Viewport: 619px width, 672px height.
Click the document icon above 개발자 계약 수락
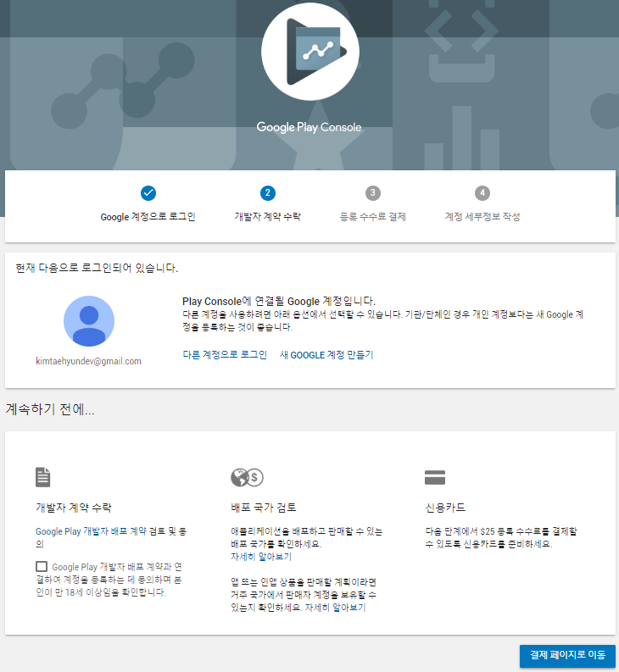(43, 477)
